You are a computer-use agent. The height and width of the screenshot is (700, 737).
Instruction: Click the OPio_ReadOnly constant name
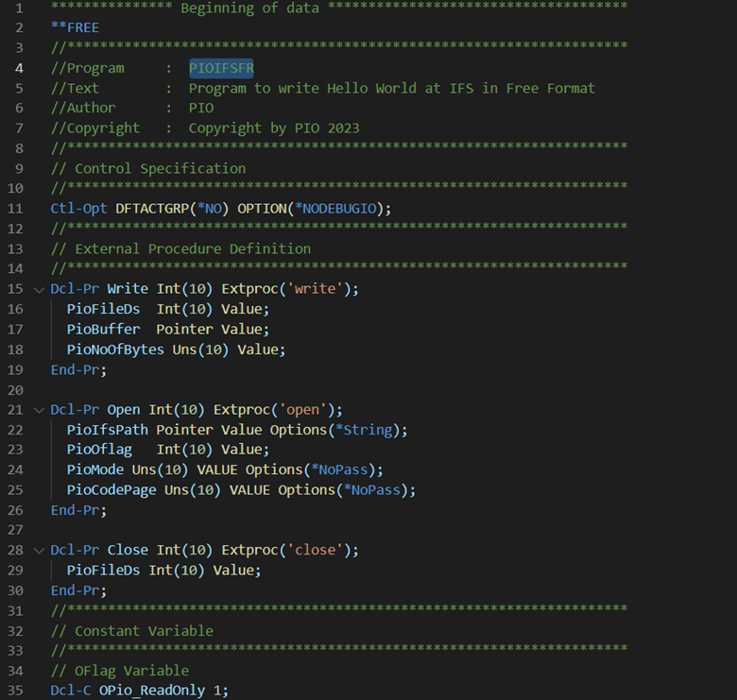coord(152,691)
